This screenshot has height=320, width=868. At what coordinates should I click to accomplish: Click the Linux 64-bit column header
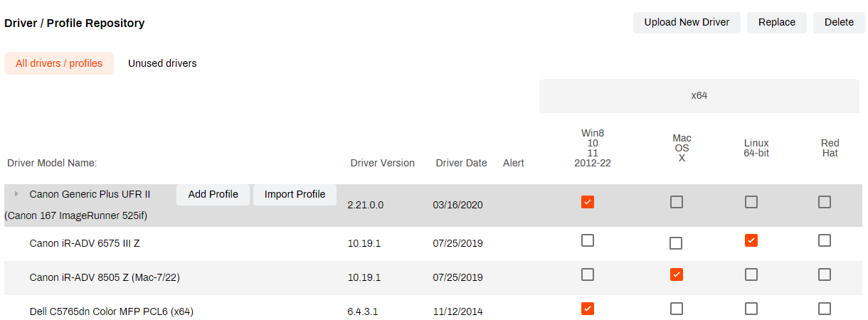[756, 148]
